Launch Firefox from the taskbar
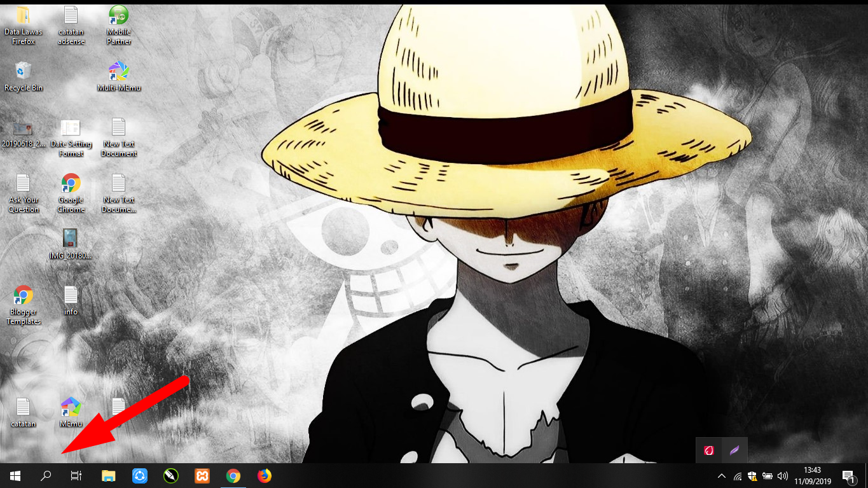Image resolution: width=868 pixels, height=488 pixels. click(264, 476)
